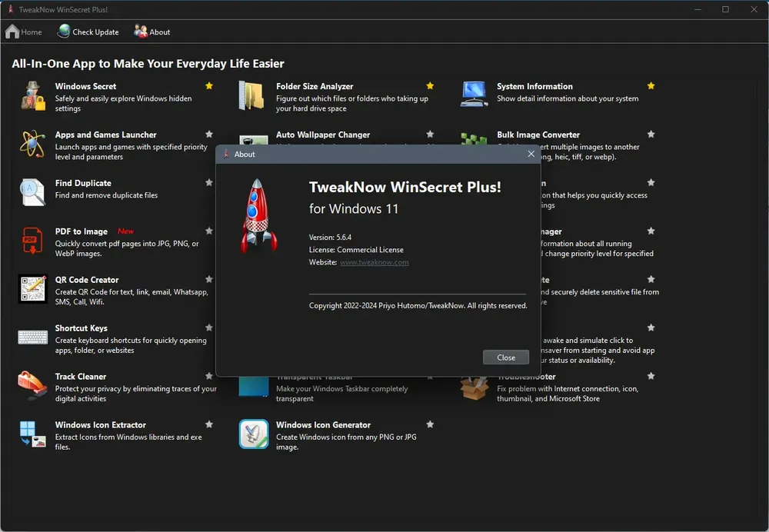Viewport: 769px width, 532px height.
Task: Toggle the Folder Size Analyzer favorite star
Action: (x=430, y=86)
